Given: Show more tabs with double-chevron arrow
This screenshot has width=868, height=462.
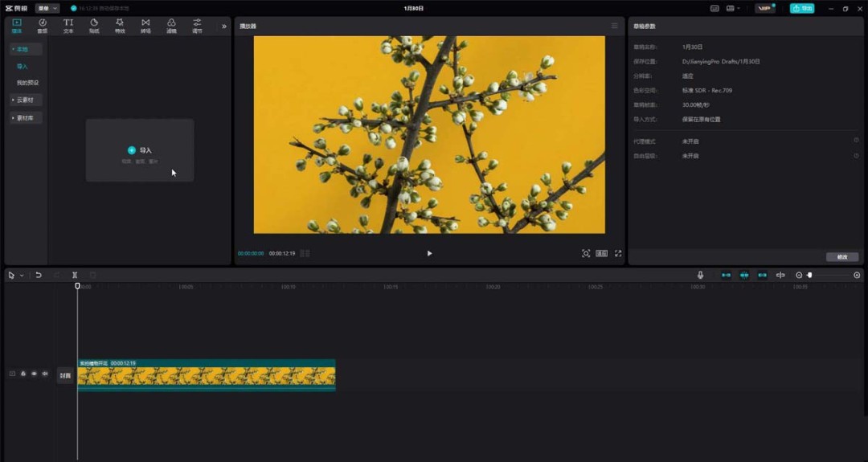Looking at the screenshot, I should [x=224, y=27].
